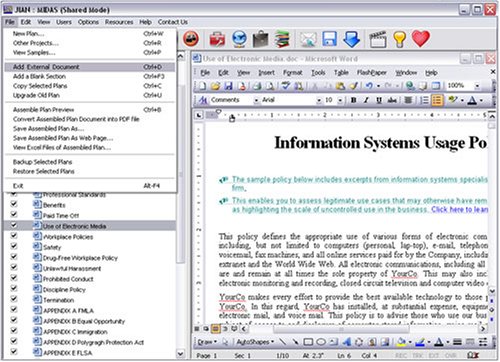
Task: Choose Backup Selected Plans menu item
Action: point(89,162)
